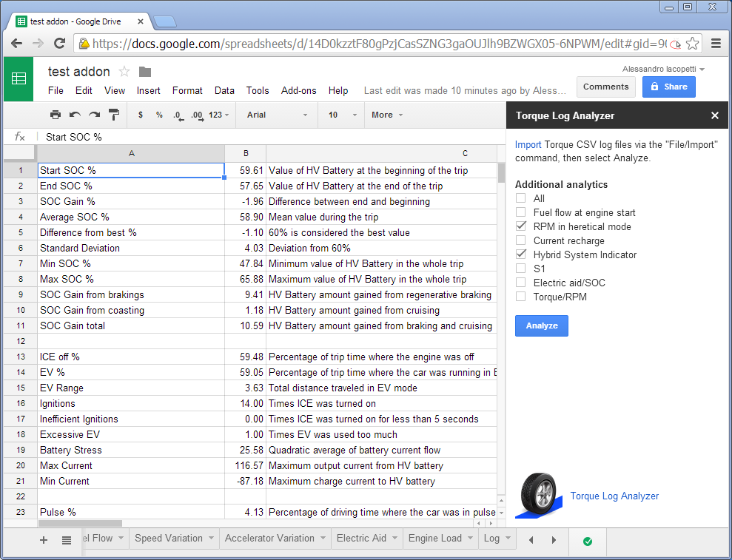Open the Format menu

point(187,90)
